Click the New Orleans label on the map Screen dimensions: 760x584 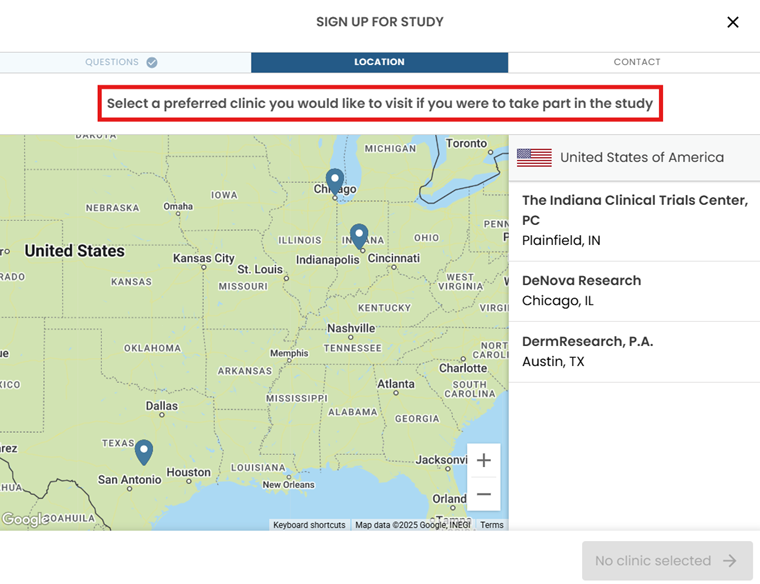(288, 485)
